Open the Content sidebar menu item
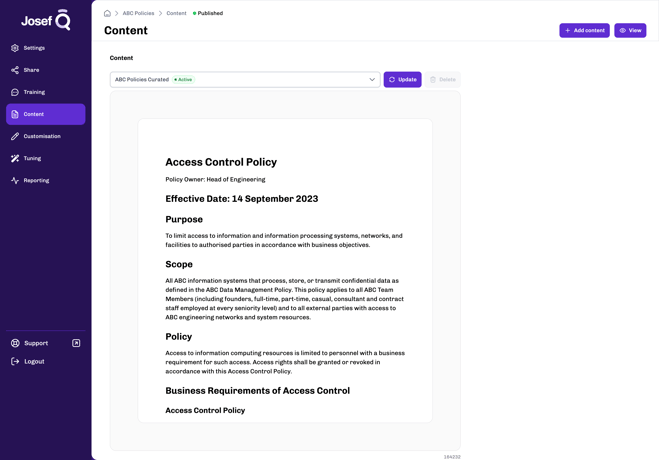This screenshot has height=460, width=659. coord(45,114)
